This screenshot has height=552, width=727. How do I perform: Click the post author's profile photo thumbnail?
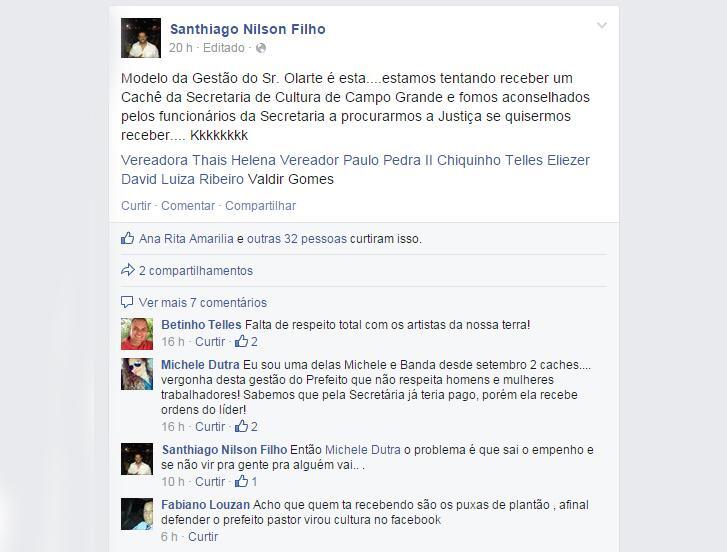point(141,38)
